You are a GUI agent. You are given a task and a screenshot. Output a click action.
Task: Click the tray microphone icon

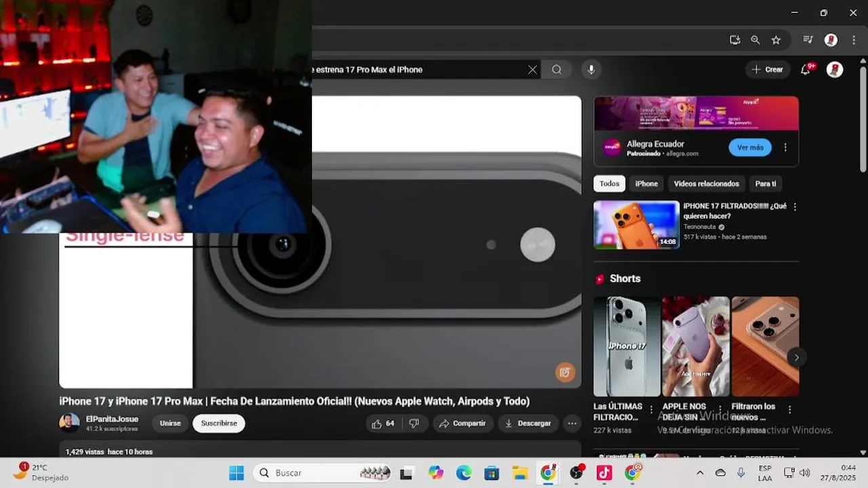coord(741,473)
